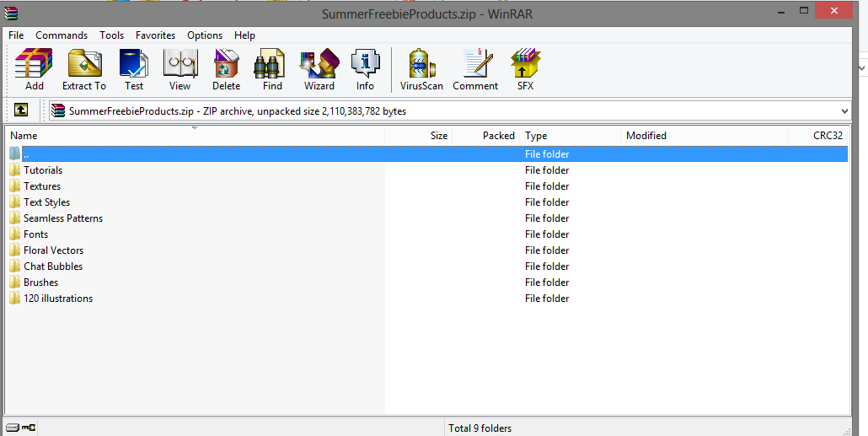Click the disk drive status bar icon

pos(12,428)
